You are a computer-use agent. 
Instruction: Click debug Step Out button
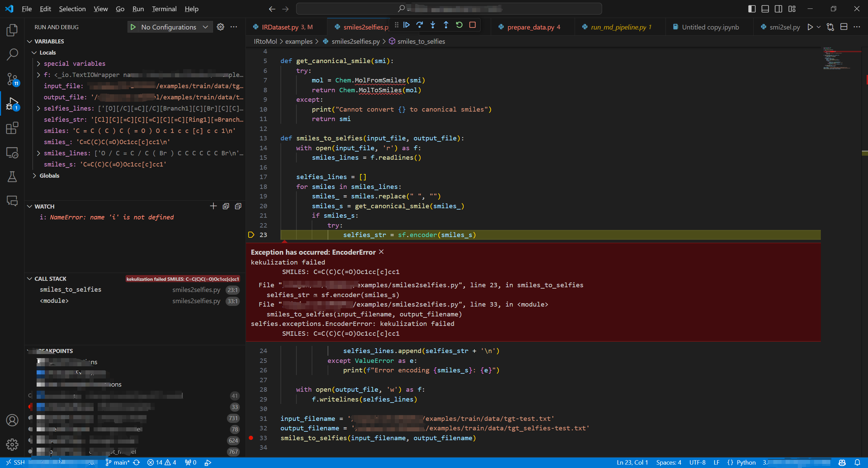[x=446, y=25]
